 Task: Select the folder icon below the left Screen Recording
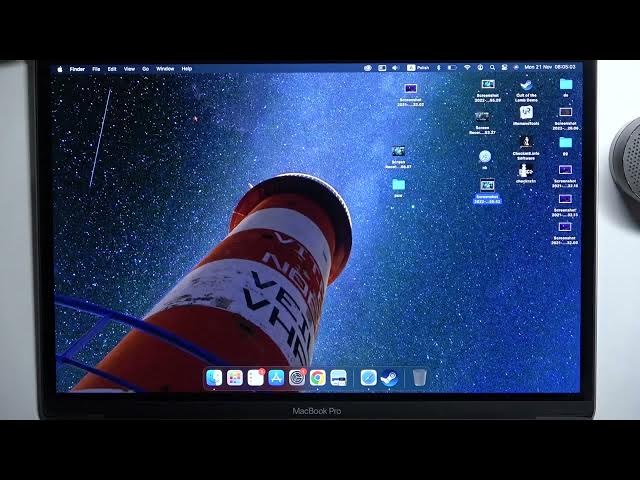398,188
